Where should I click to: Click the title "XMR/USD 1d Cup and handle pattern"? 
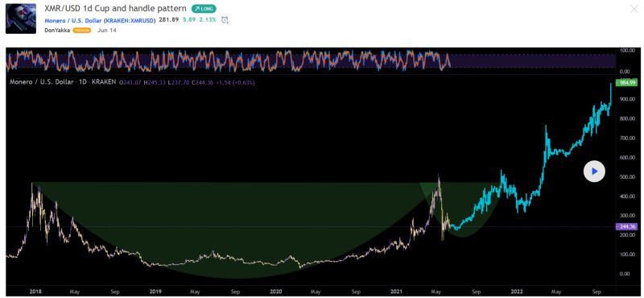pyautogui.click(x=115, y=8)
